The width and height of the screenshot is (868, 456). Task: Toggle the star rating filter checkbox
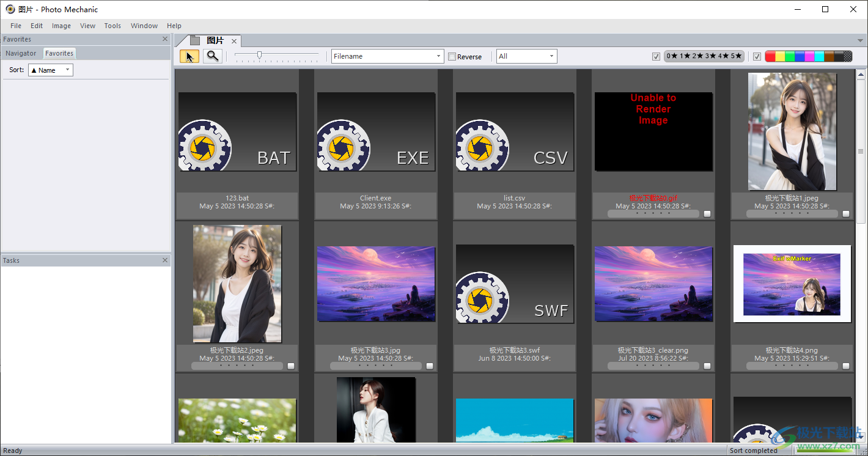pyautogui.click(x=656, y=57)
